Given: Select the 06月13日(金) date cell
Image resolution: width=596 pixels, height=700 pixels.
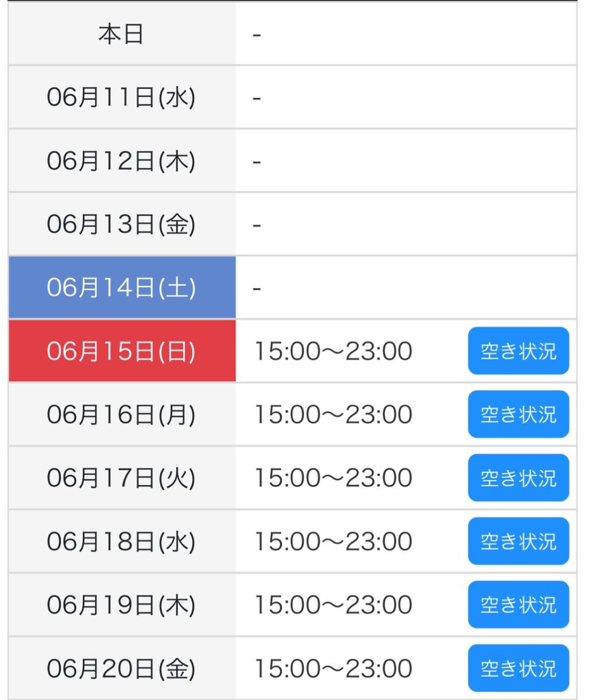Looking at the screenshot, I should coord(122,224).
